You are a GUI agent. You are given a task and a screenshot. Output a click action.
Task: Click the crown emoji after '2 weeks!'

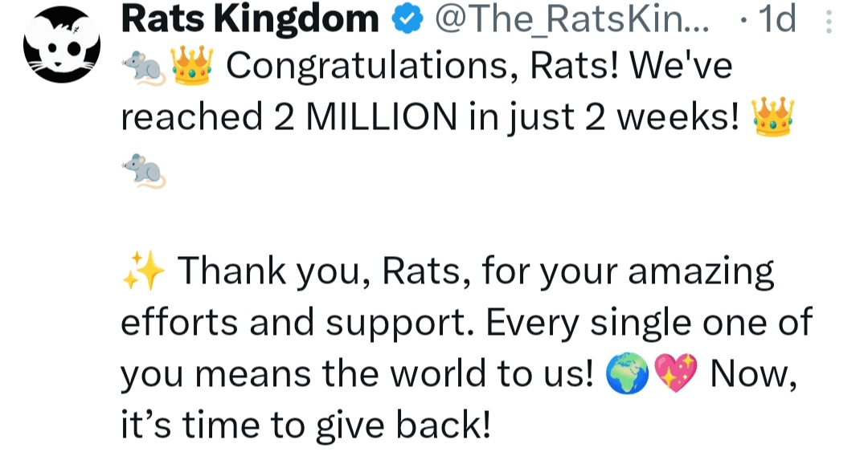pyautogui.click(x=772, y=118)
